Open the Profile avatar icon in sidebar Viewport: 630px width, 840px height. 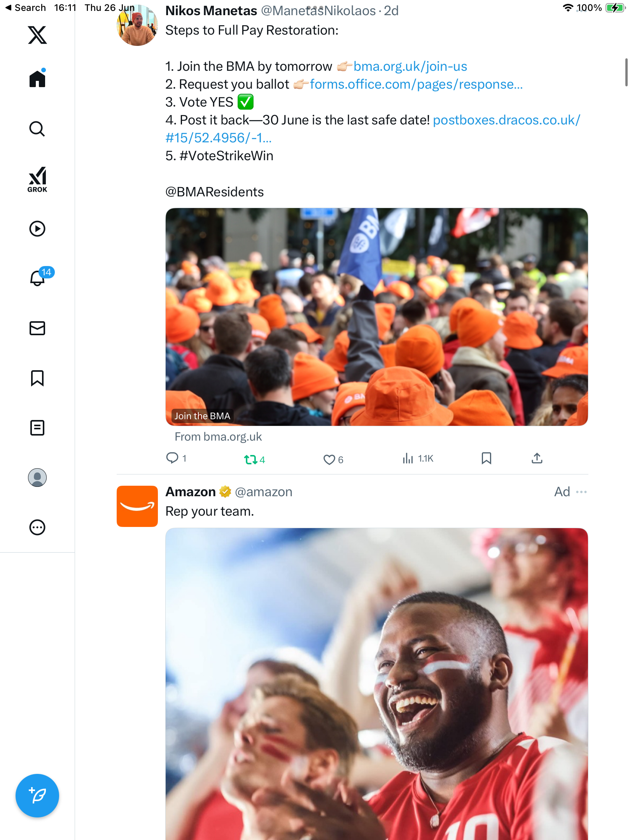(37, 478)
